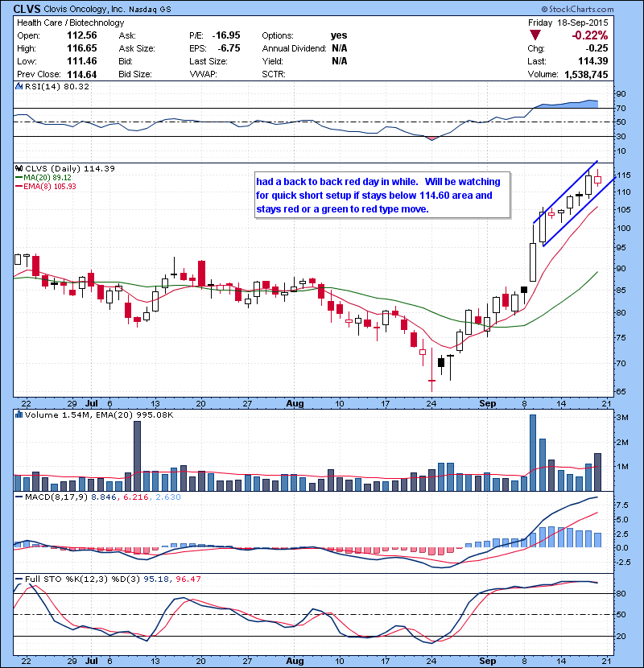
Task: Click the Last price value 114.39
Action: pos(592,61)
